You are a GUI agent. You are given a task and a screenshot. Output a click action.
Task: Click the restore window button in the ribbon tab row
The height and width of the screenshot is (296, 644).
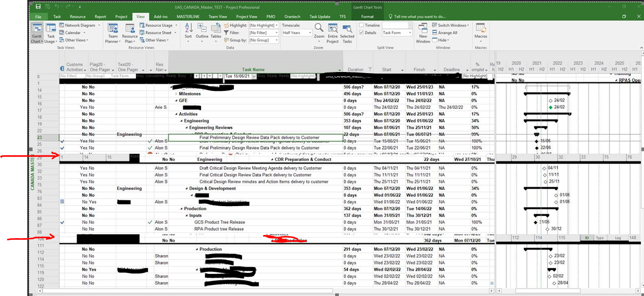coord(624,17)
